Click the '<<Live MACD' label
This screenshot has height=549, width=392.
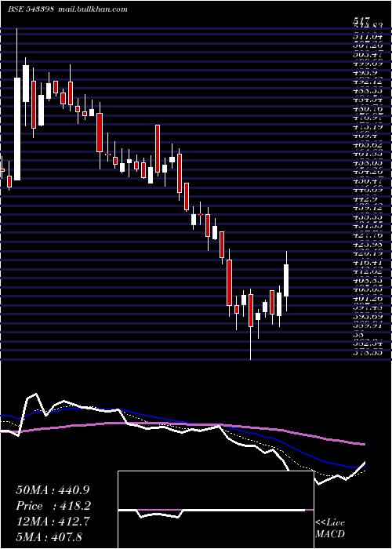330,528
